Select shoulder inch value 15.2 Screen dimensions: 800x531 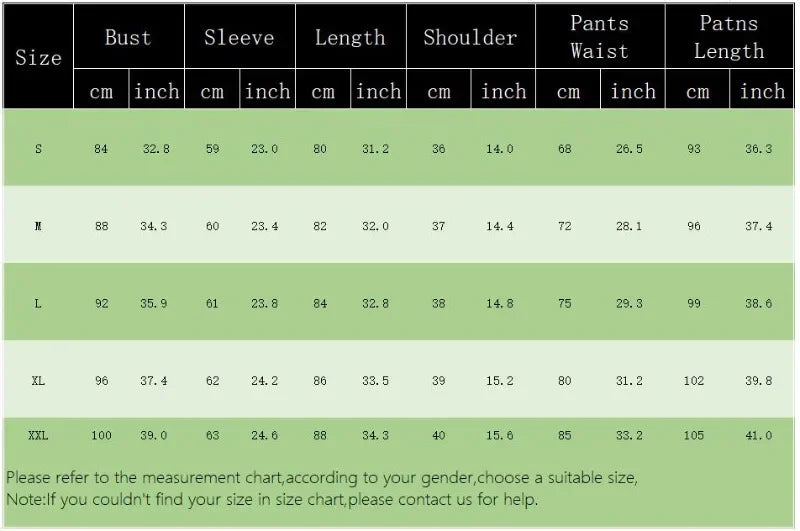(499, 381)
